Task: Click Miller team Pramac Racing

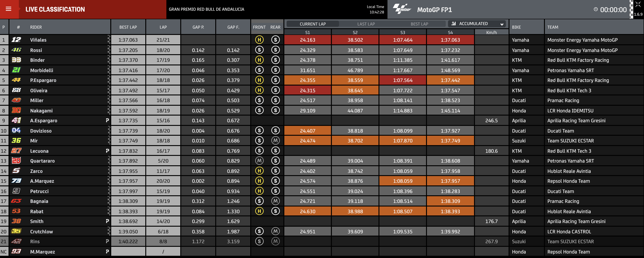Action: point(563,100)
